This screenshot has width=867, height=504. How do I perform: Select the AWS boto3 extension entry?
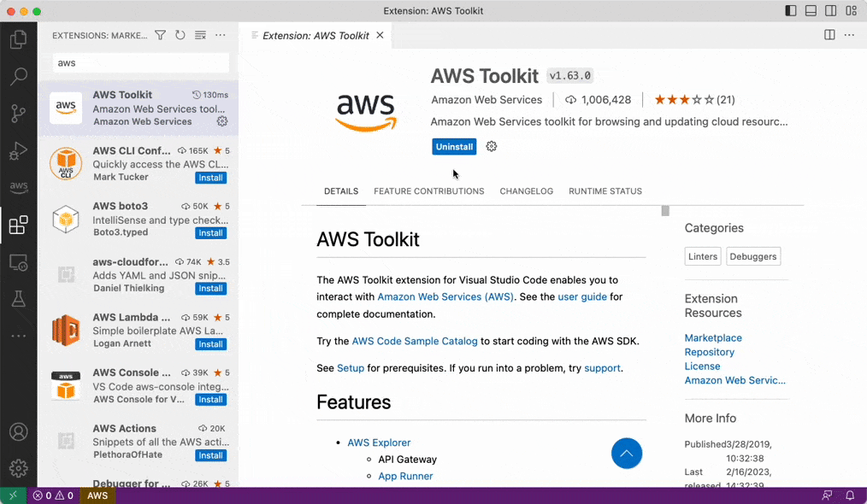(139, 220)
